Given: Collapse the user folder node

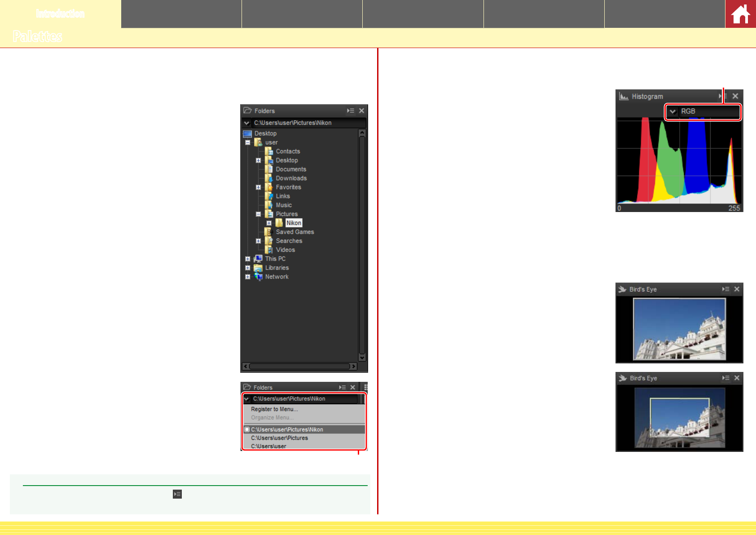Looking at the screenshot, I should [247, 142].
